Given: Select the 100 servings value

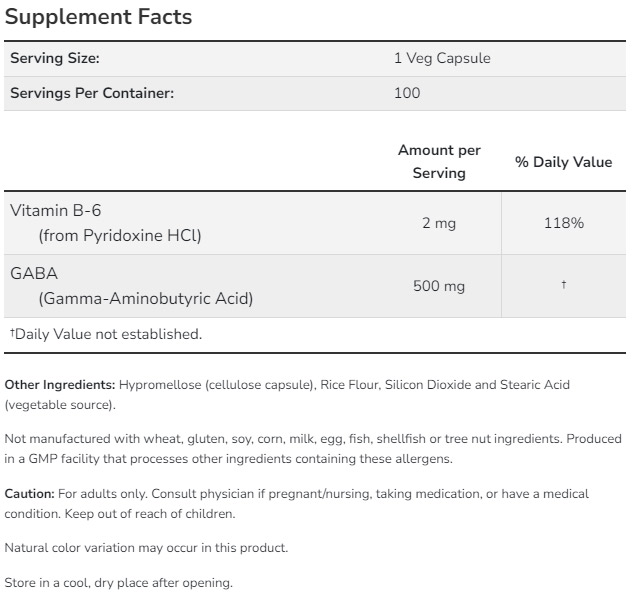Looking at the screenshot, I should [407, 93].
